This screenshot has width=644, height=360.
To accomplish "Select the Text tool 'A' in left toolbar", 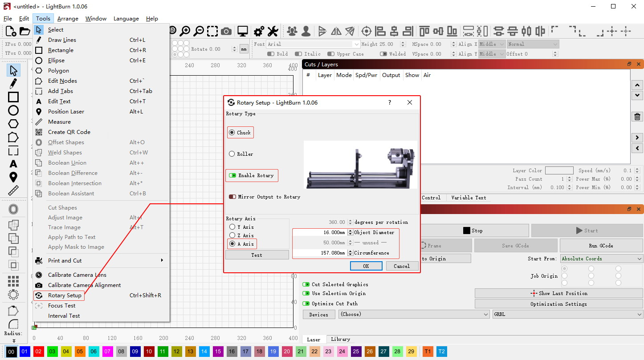I will click(x=13, y=164).
